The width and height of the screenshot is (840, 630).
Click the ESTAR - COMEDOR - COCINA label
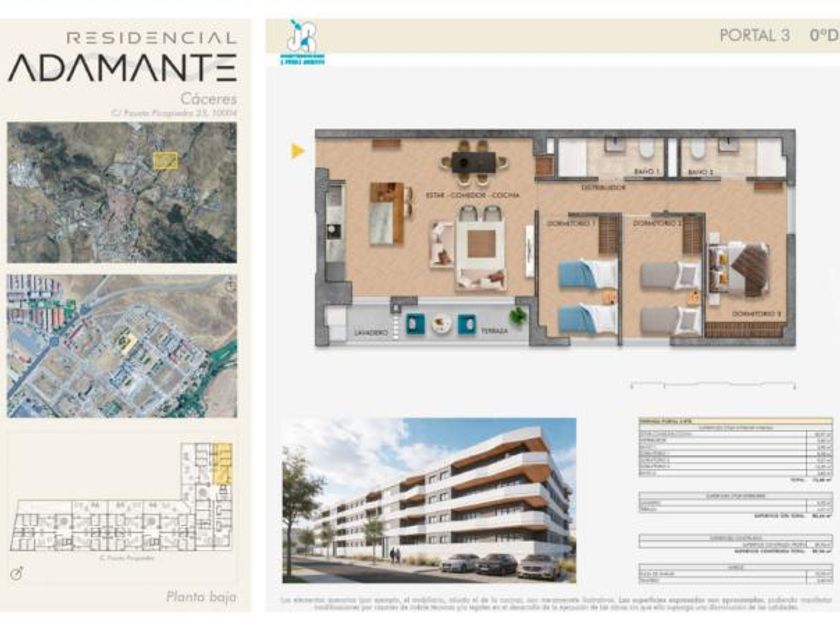pos(472,196)
